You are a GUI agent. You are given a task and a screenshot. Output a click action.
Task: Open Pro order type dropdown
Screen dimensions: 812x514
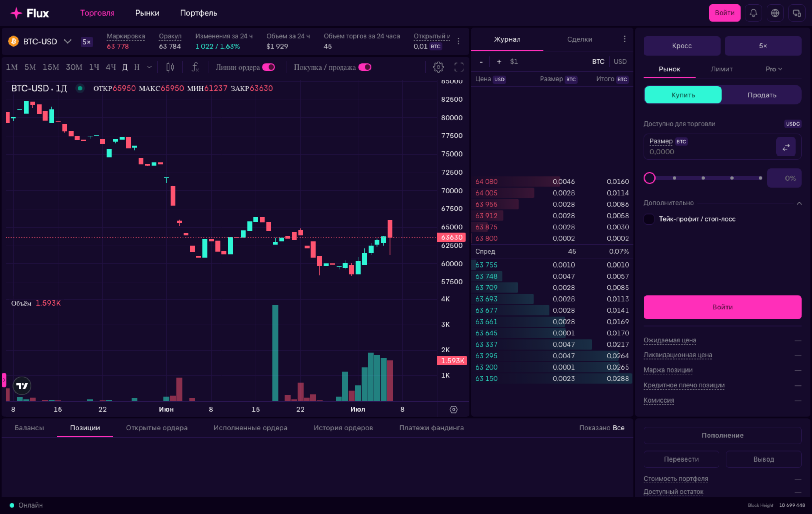pyautogui.click(x=774, y=69)
